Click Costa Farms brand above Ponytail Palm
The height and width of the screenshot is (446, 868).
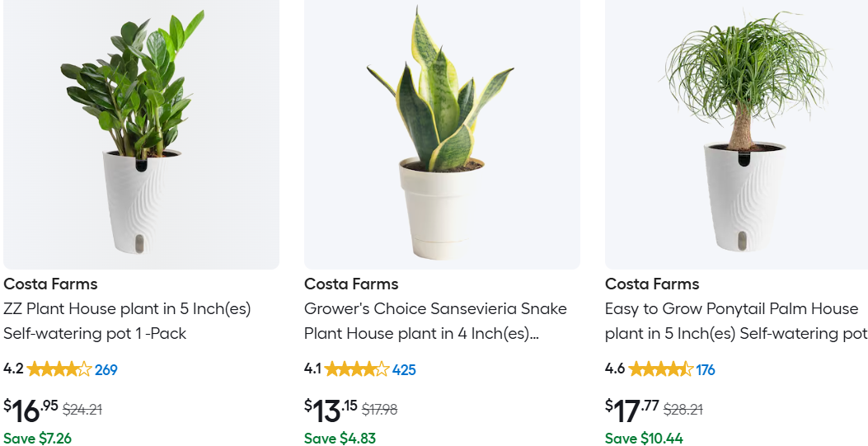[652, 284]
